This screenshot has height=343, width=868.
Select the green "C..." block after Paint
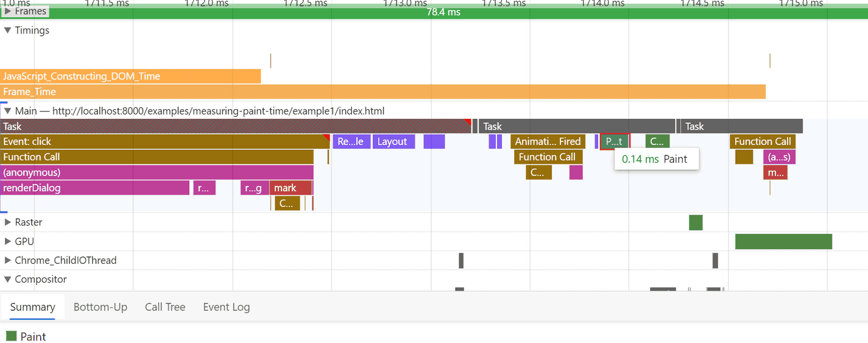657,141
